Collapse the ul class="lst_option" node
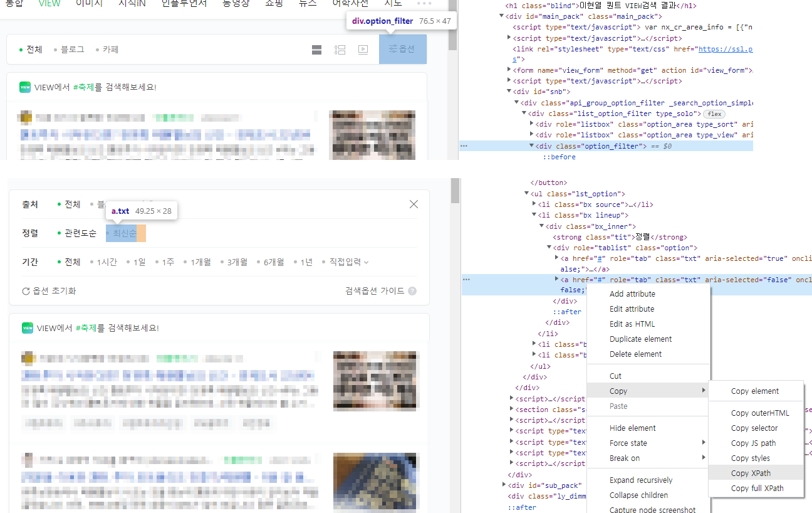The height and width of the screenshot is (513, 812). click(x=527, y=194)
